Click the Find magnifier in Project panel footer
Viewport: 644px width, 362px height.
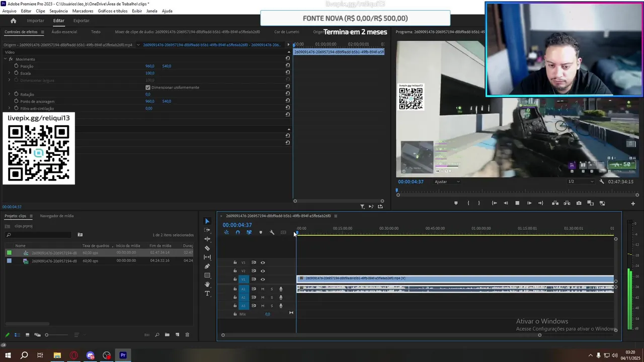(157, 335)
